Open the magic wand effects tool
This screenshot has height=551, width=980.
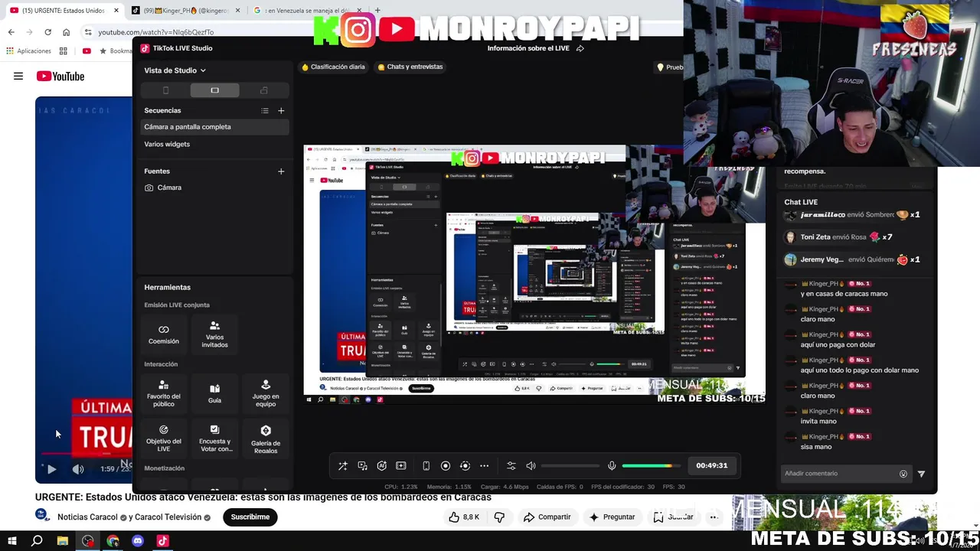click(342, 465)
